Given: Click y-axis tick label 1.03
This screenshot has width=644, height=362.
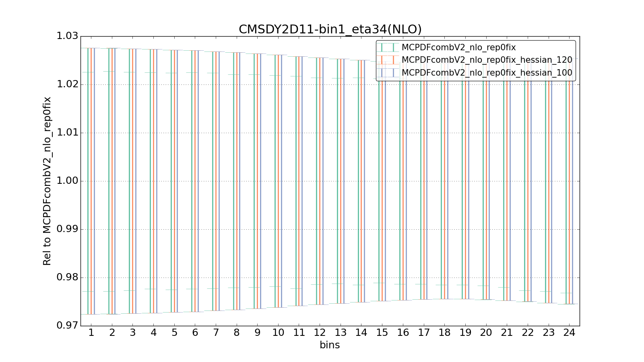Looking at the screenshot, I should [x=67, y=36].
